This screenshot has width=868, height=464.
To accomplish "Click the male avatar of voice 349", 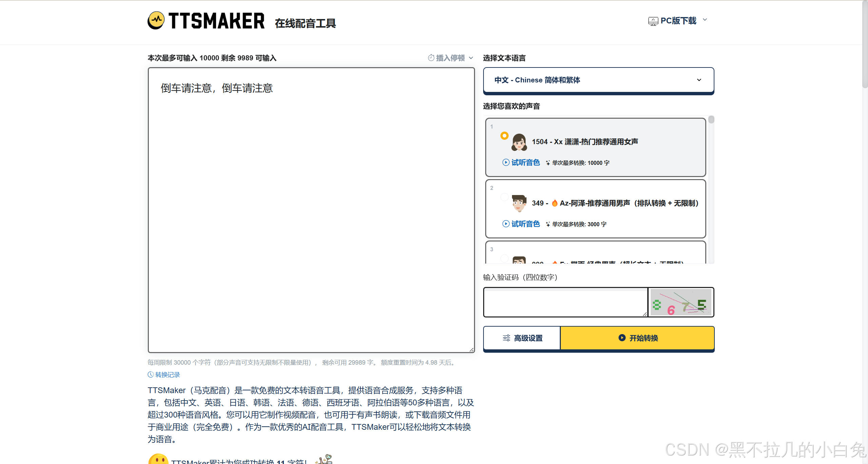I will coord(519,203).
